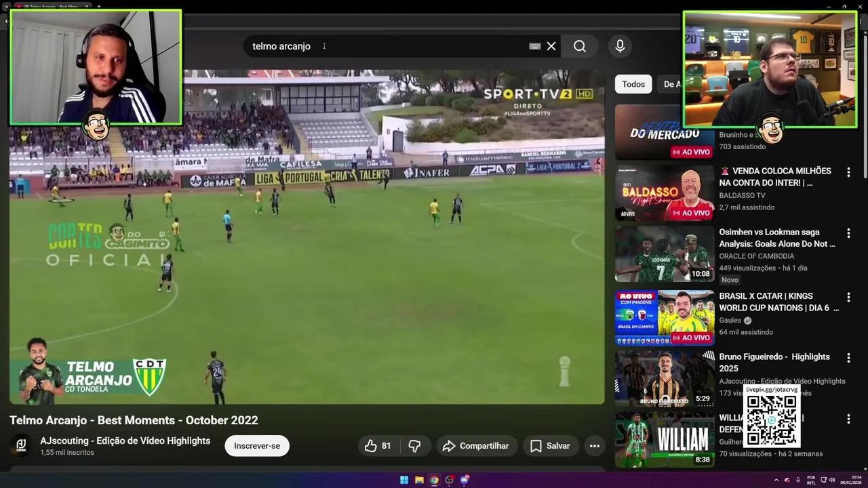Screen dimensions: 868x488
Task: Open the Gaules Brasil live thumbnail
Action: 665,318
